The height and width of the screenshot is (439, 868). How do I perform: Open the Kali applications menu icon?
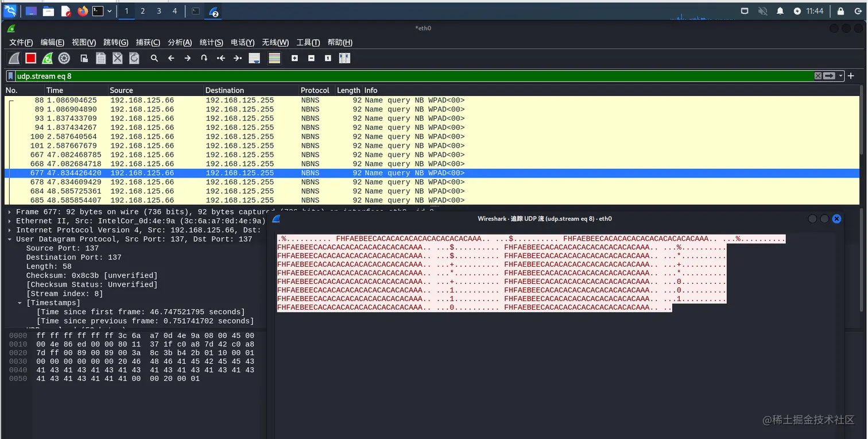click(10, 11)
